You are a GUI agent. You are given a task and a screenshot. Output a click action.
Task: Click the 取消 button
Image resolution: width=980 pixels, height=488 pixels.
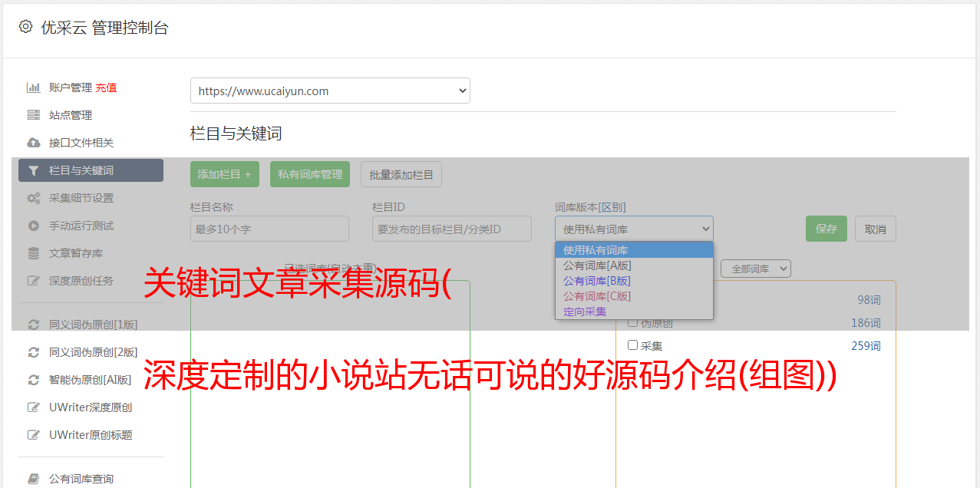(x=876, y=229)
